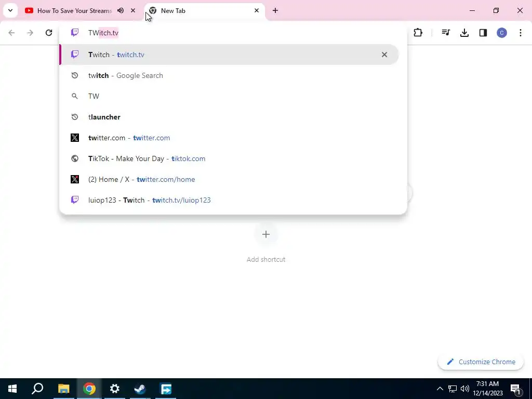
Task: Open a new tab with the plus button
Action: click(275, 10)
